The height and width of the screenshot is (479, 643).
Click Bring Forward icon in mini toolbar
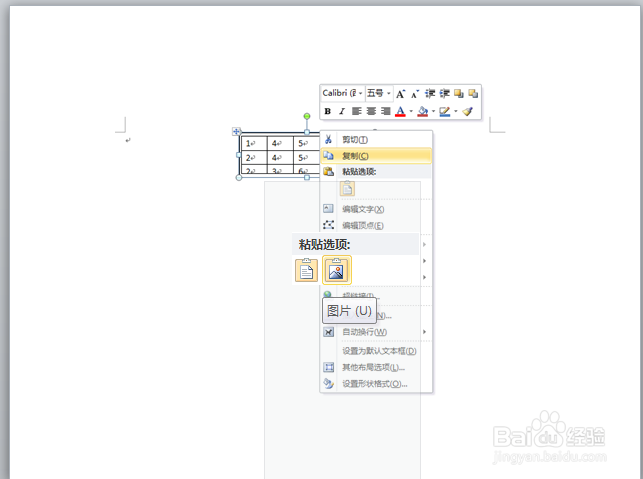(x=459, y=94)
